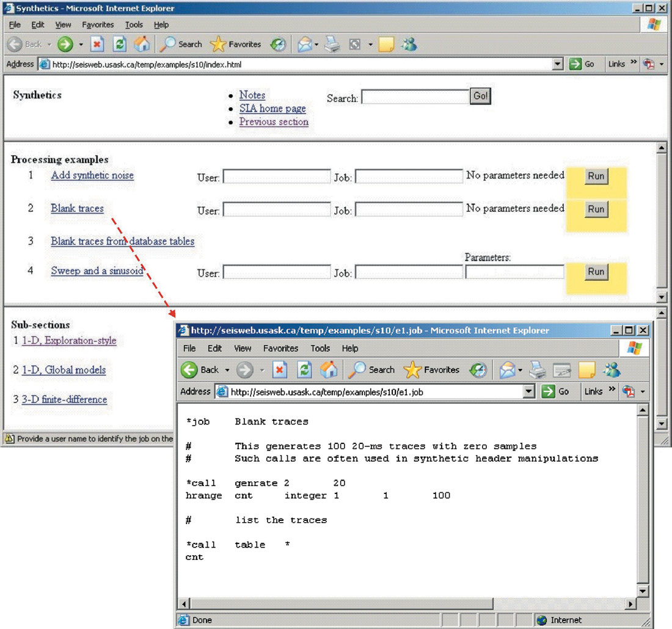The height and width of the screenshot is (629, 672).
Task: Click Home icon in e1.job window toolbar
Action: [329, 370]
